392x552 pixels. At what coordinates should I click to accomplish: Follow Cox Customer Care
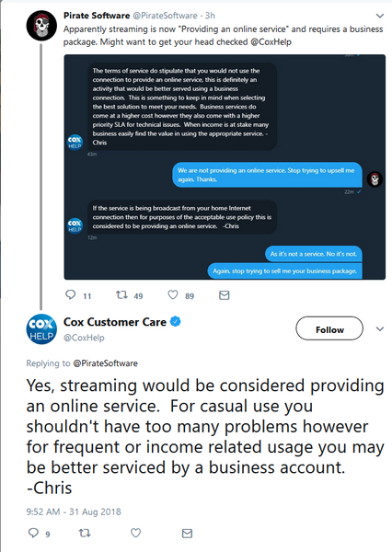click(x=329, y=328)
